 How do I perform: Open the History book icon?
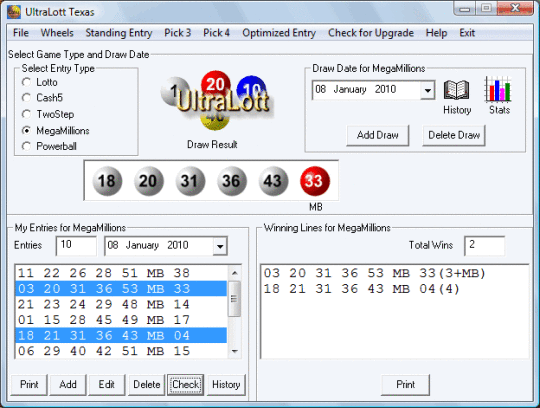tap(456, 90)
